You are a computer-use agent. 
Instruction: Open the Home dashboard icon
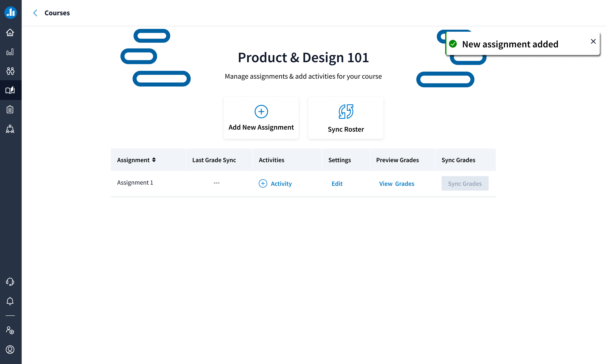click(x=10, y=32)
